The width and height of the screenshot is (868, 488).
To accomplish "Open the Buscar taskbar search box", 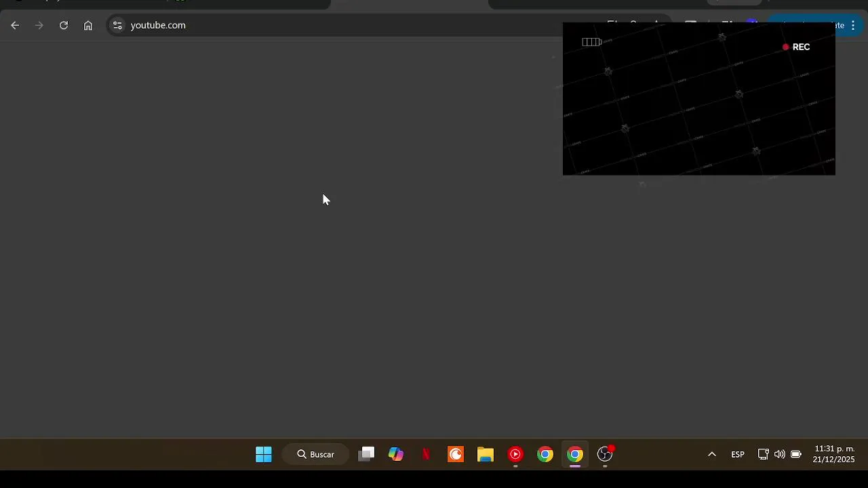I will tap(317, 454).
